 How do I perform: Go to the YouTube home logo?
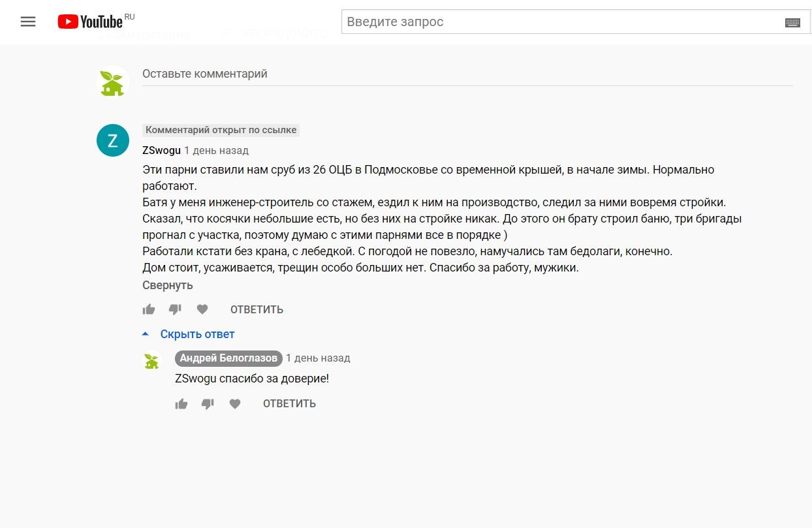(x=90, y=22)
